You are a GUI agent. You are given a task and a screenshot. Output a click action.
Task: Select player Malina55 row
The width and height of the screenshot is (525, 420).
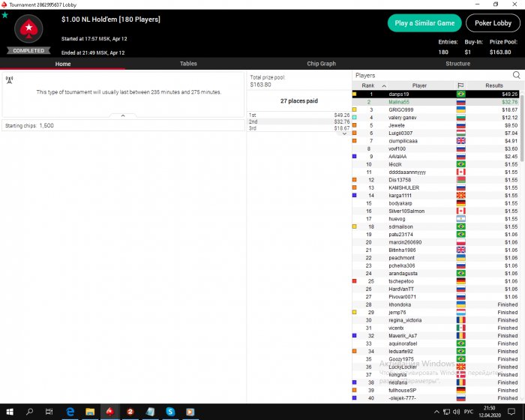click(435, 102)
